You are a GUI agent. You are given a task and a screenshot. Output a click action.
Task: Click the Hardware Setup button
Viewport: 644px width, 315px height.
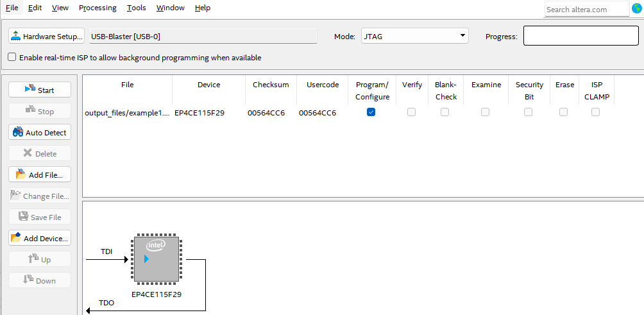46,36
